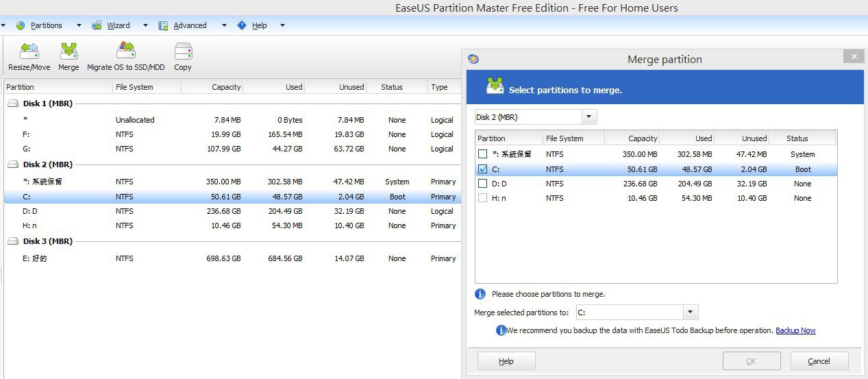The height and width of the screenshot is (379, 868).
Task: Select the D: D row in main list
Action: click(232, 211)
